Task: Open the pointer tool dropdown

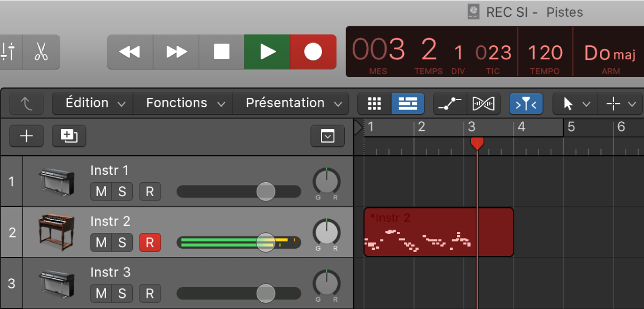Action: 574,103
